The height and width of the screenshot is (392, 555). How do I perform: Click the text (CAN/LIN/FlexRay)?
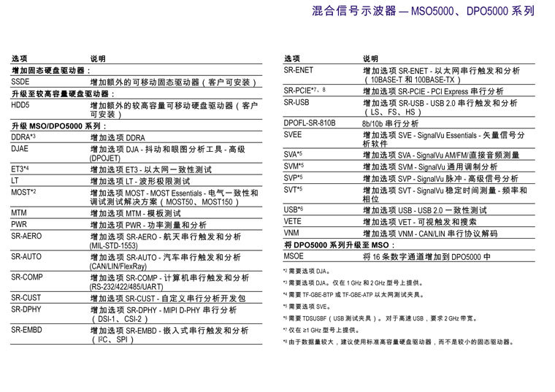pyautogui.click(x=118, y=266)
